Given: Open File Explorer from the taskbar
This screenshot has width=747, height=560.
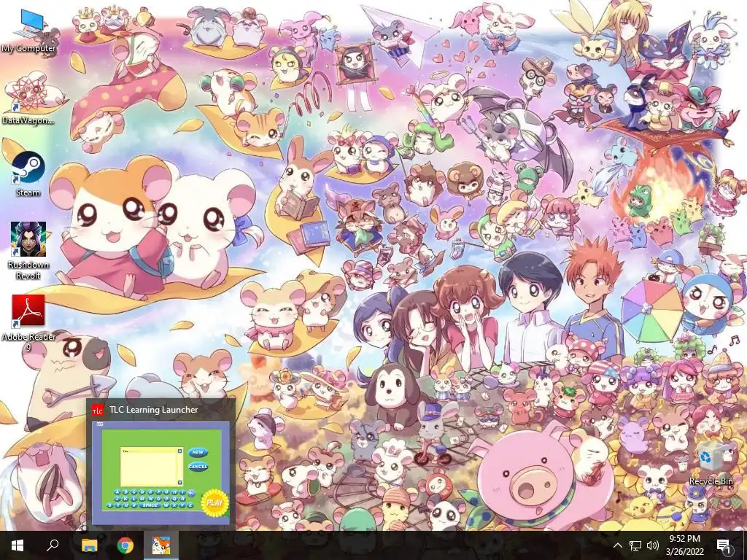Looking at the screenshot, I should 89,545.
